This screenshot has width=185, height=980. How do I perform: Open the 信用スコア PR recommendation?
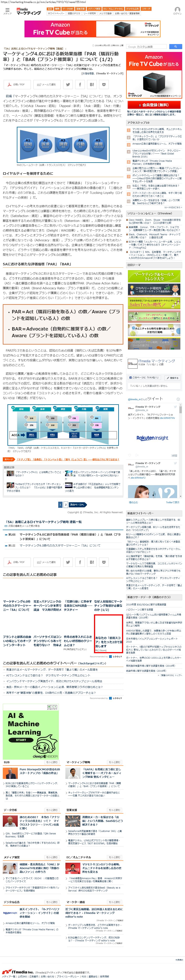tap(109, 634)
